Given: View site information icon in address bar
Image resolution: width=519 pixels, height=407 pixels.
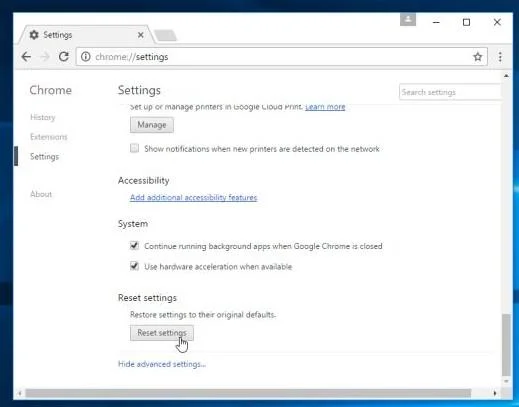Looking at the screenshot, I should (x=86, y=57).
